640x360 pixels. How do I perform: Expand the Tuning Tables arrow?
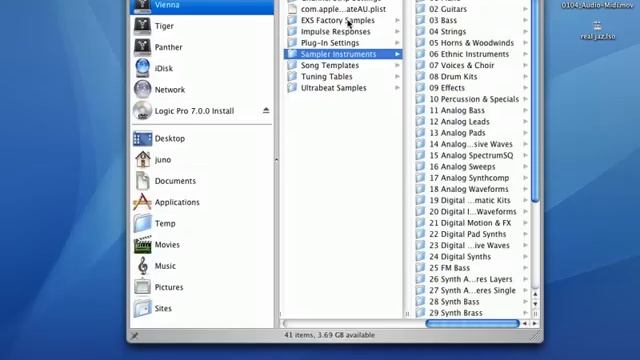click(397, 77)
